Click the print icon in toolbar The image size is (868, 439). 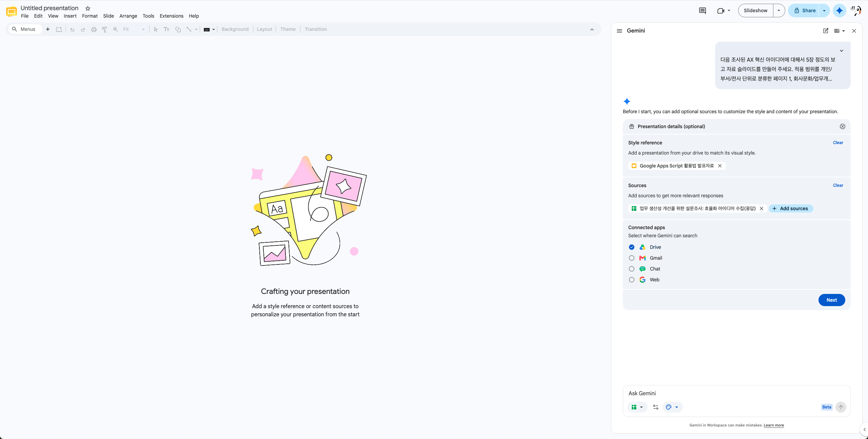click(x=94, y=29)
